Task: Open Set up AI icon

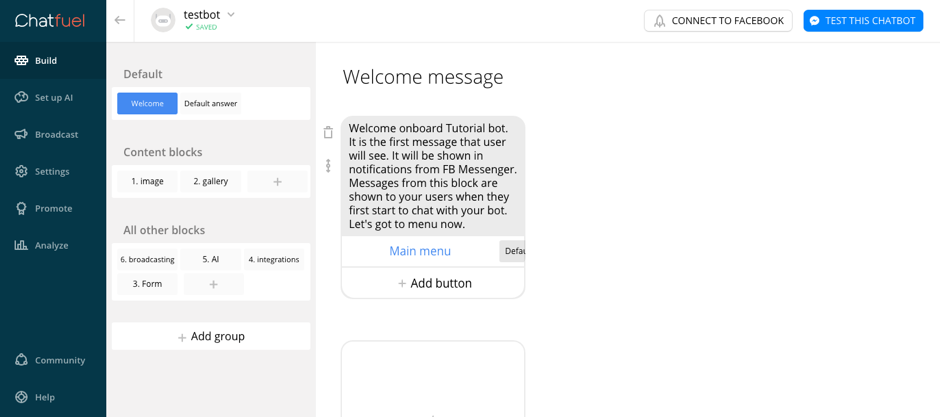Action: pyautogui.click(x=21, y=97)
